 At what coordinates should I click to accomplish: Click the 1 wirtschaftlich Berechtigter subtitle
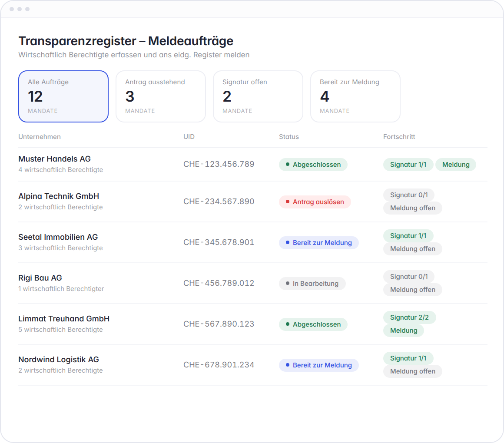(x=61, y=289)
